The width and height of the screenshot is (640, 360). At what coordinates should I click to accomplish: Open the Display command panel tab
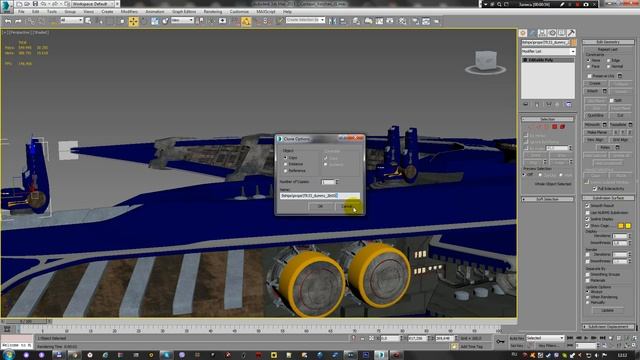pyautogui.click(x=562, y=33)
